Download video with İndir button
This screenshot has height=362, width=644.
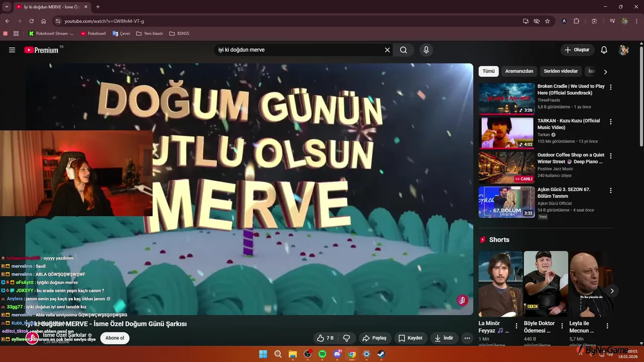[x=444, y=338]
